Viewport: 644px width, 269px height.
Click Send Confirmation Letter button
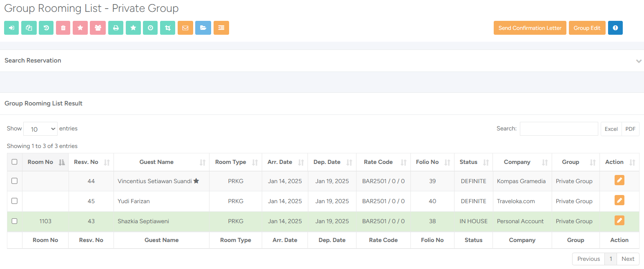(530, 28)
